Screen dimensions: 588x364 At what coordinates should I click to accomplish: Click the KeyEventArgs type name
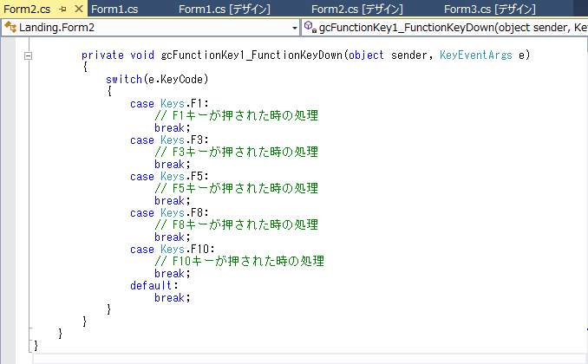pyautogui.click(x=476, y=55)
